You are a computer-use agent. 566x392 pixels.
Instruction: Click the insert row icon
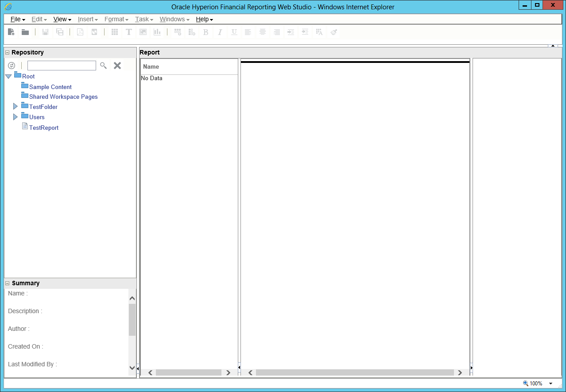click(x=178, y=32)
